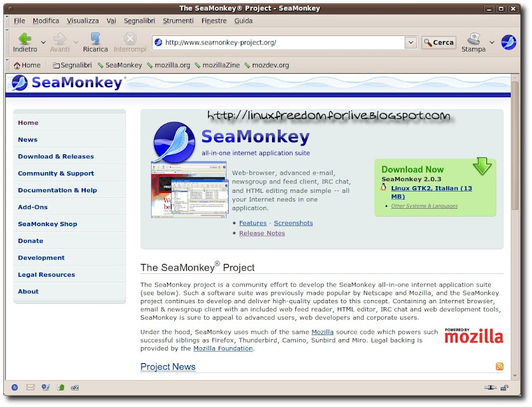Open the Features link

(253, 223)
